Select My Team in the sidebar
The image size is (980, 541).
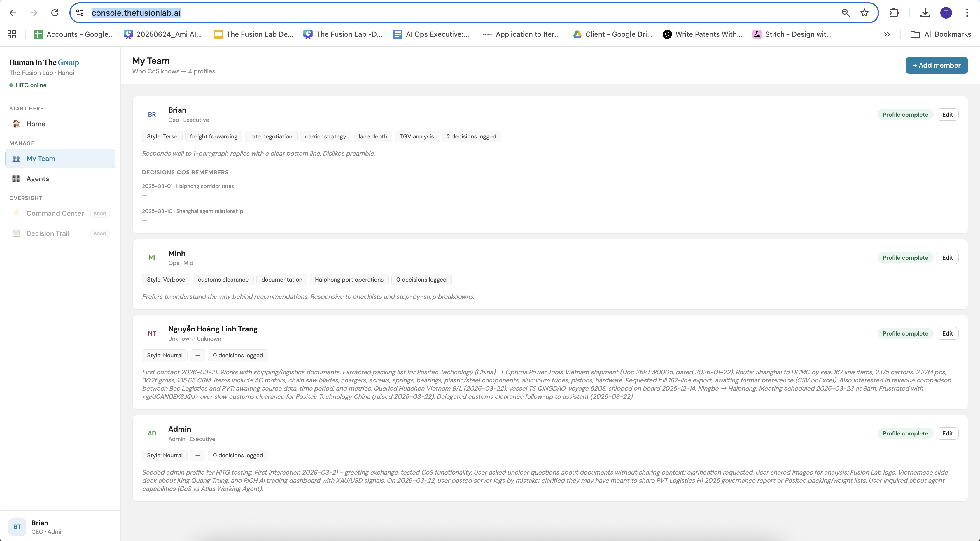point(60,159)
